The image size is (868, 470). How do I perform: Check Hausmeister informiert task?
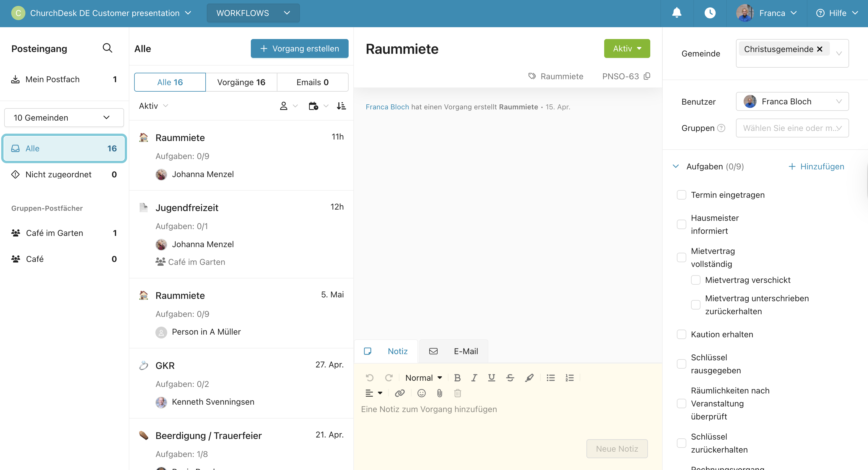click(681, 224)
